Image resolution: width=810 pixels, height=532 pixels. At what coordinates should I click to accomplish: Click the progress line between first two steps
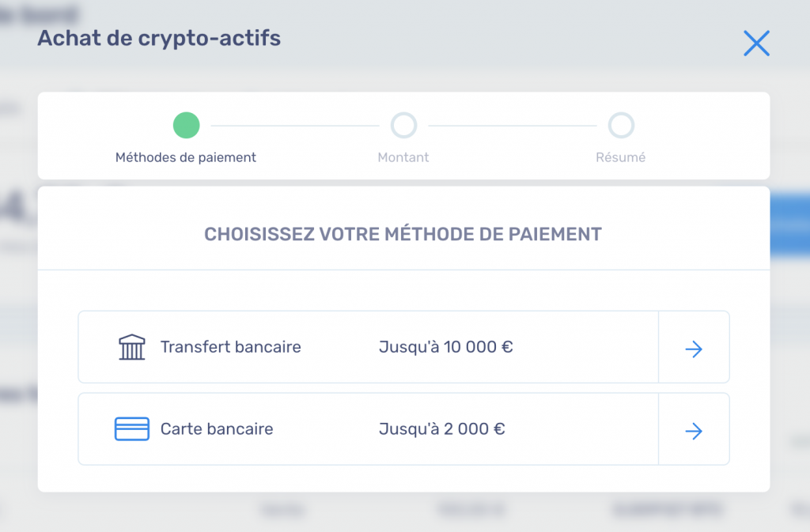point(295,126)
